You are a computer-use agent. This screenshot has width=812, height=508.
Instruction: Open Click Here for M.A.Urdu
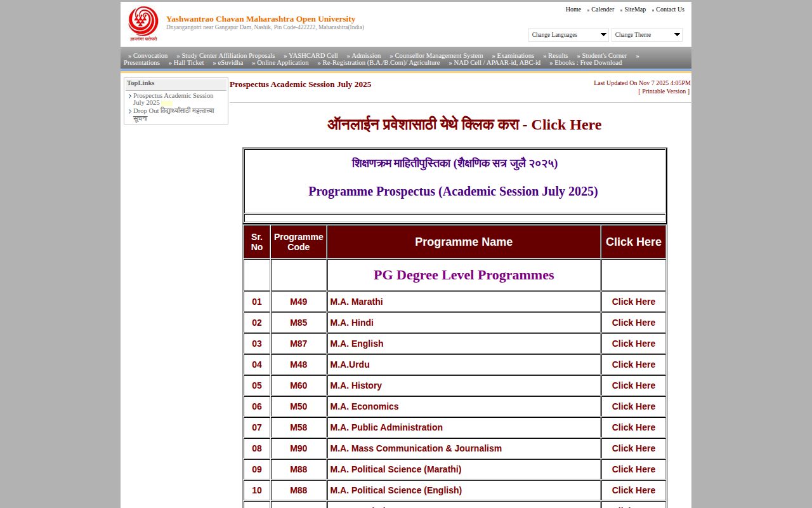pos(633,364)
